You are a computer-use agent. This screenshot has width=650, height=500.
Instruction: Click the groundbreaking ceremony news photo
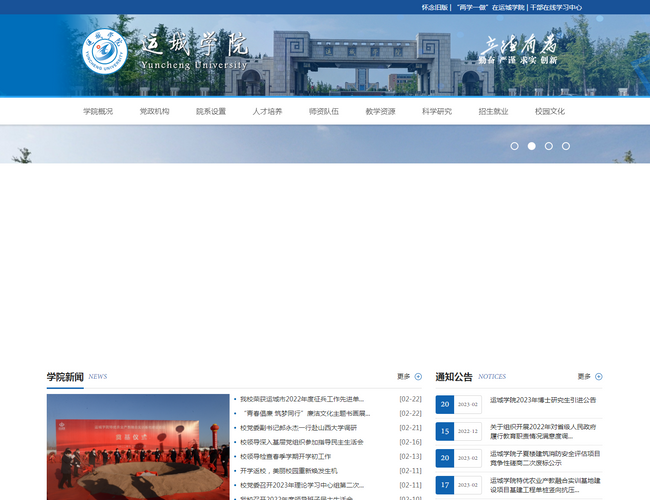(x=138, y=446)
